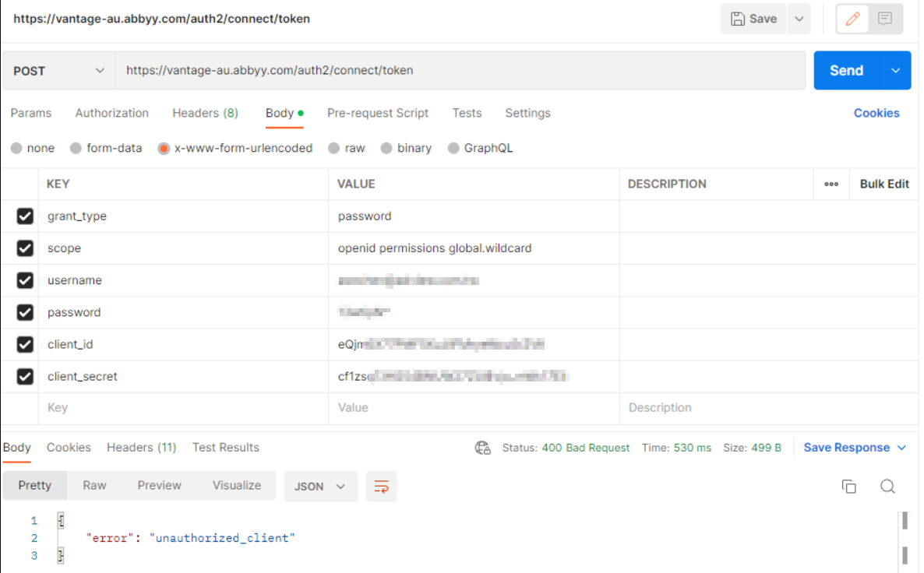This screenshot has height=573, width=924.
Task: Click the 400 Bad Request status
Action: tap(585, 448)
